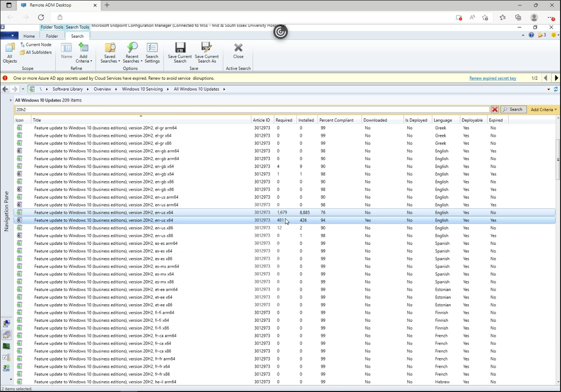The width and height of the screenshot is (561, 392).
Task: Open the Recent Searches dropdown
Action: (x=132, y=52)
